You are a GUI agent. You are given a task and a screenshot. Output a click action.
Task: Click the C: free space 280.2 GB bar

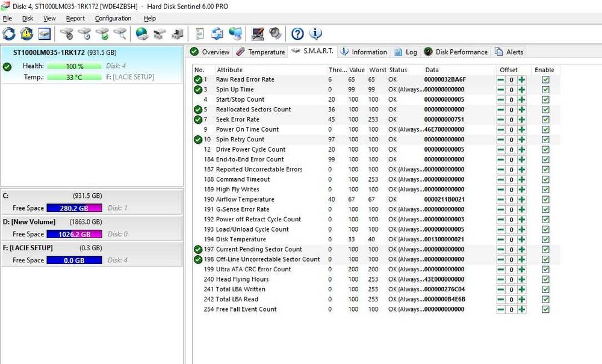pyautogui.click(x=75, y=208)
